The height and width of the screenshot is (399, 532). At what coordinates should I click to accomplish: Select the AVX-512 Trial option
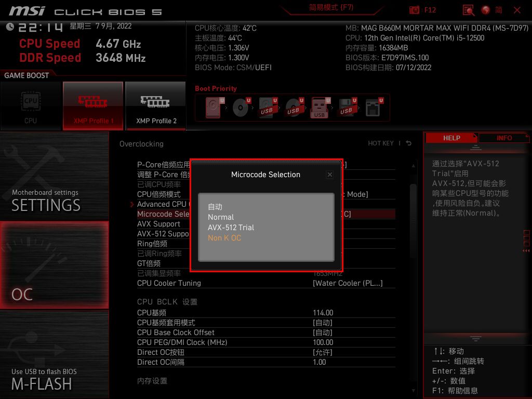pos(231,228)
